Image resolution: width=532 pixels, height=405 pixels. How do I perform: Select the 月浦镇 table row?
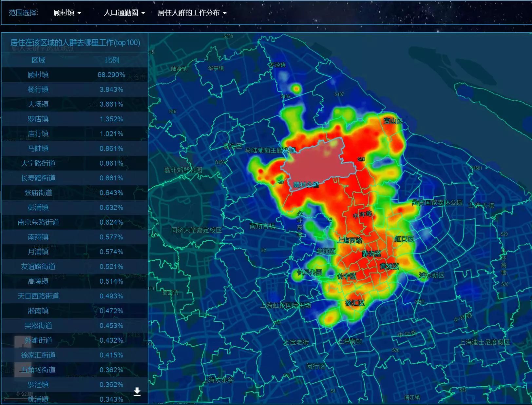pyautogui.click(x=75, y=252)
